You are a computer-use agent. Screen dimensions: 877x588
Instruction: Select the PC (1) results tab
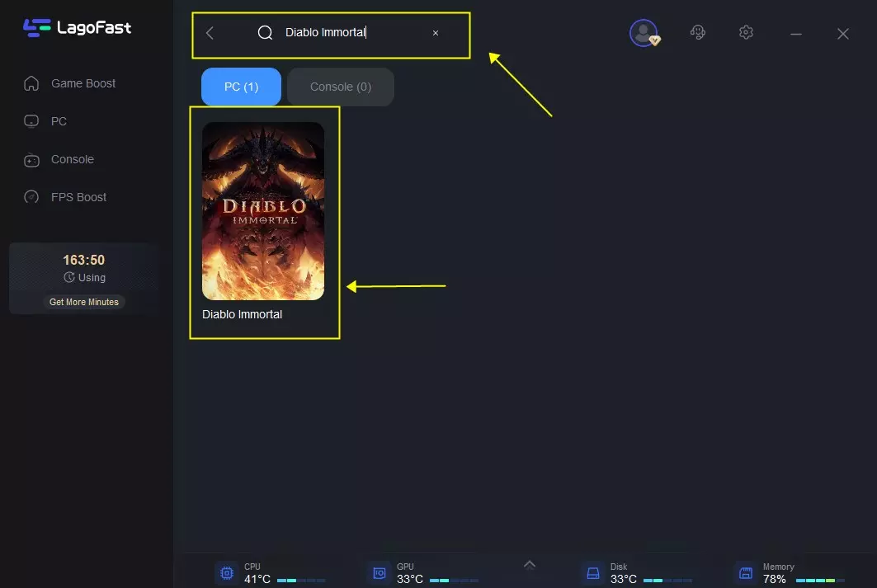[241, 87]
